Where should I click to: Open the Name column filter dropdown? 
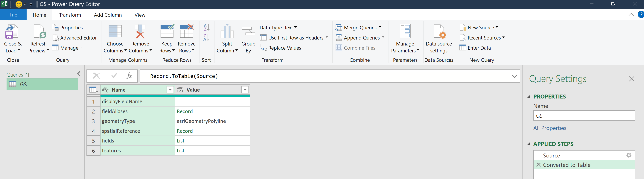pos(170,90)
